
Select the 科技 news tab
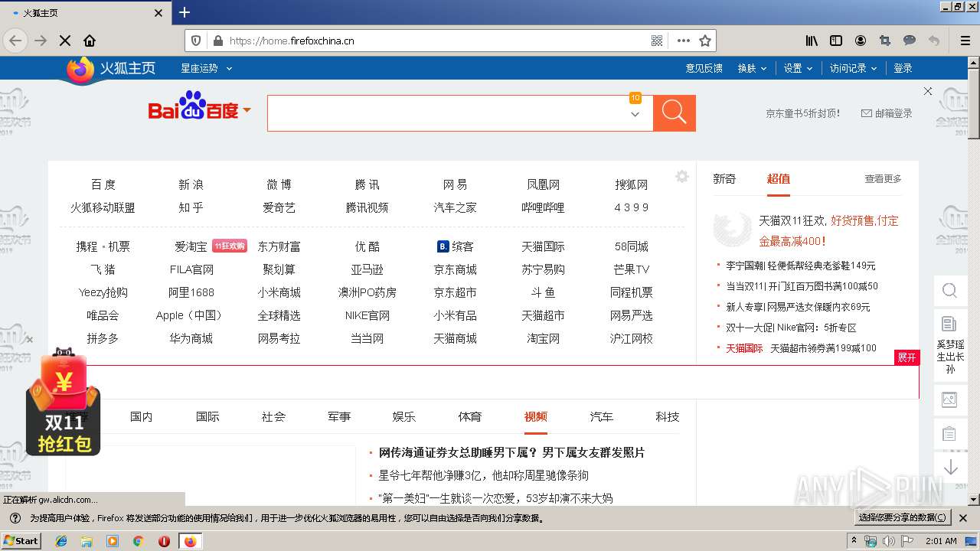click(668, 416)
